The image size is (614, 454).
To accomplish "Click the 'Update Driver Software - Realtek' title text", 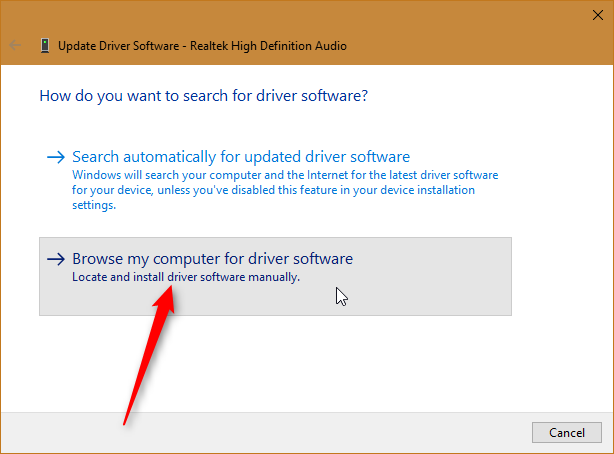I will 202,46.
